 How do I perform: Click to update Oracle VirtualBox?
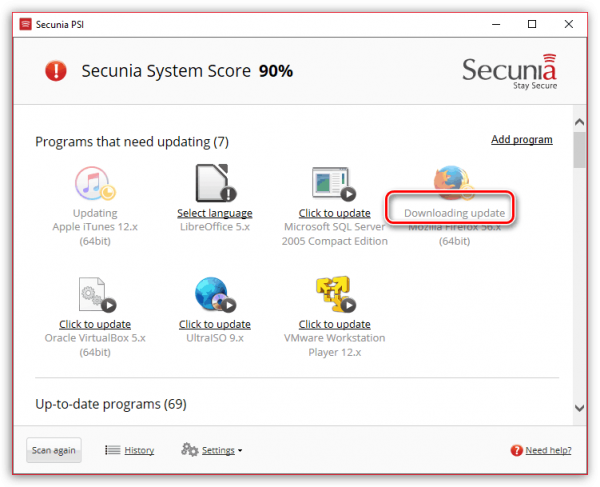click(x=95, y=325)
